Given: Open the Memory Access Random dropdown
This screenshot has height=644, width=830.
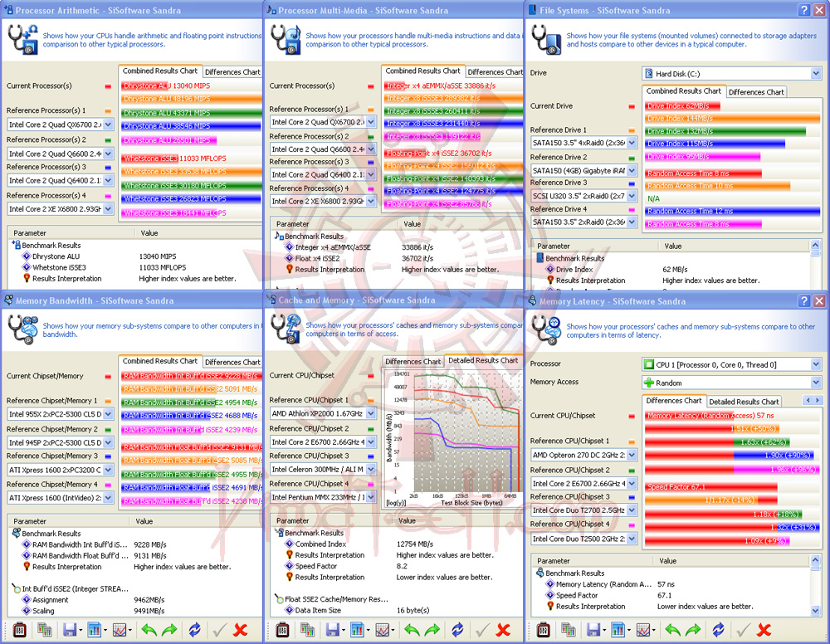Looking at the screenshot, I should click(816, 383).
